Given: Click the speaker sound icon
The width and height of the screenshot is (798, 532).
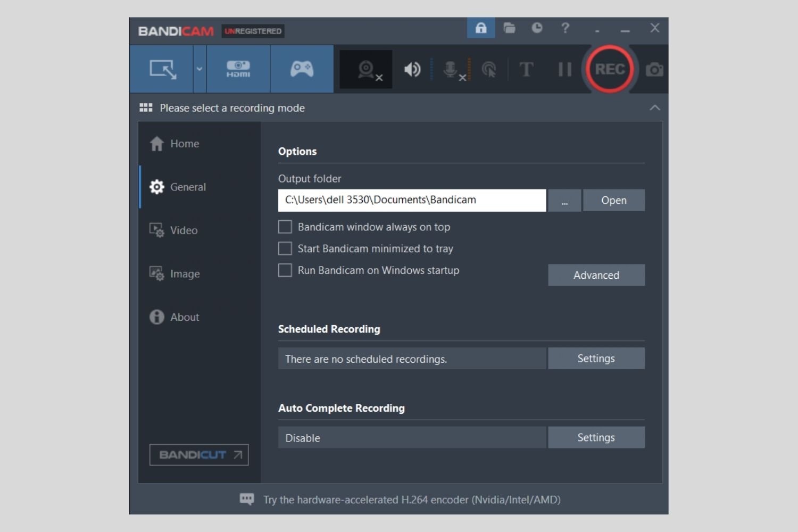Looking at the screenshot, I should [412, 70].
